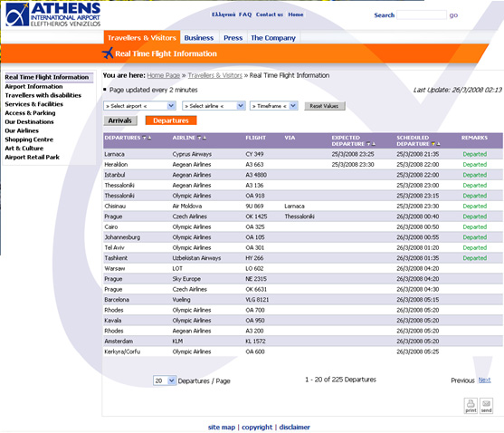
Task: Click Air Moldova airline cell
Action: tap(187, 206)
